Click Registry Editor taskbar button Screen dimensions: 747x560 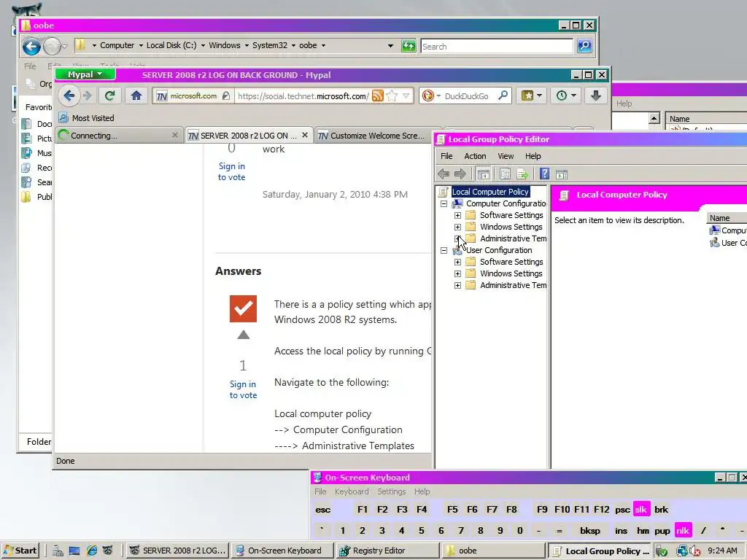point(388,551)
